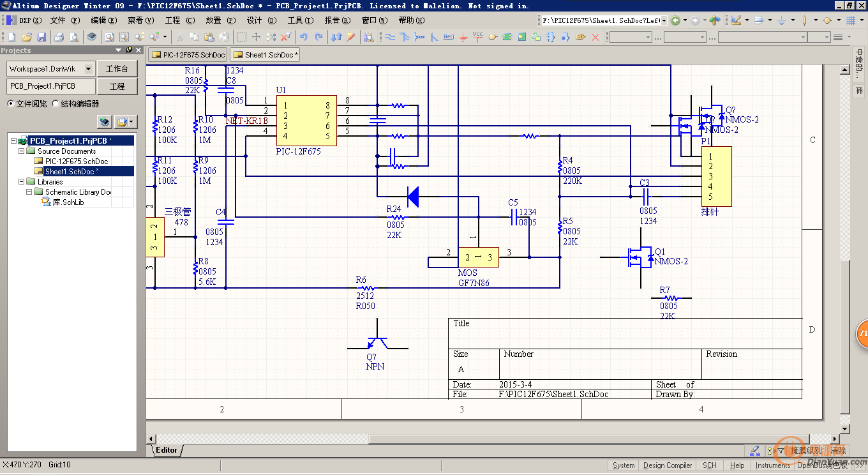Screen dimensions: 868x475
Task: Place a VCC power port
Action: pyautogui.click(x=477, y=37)
